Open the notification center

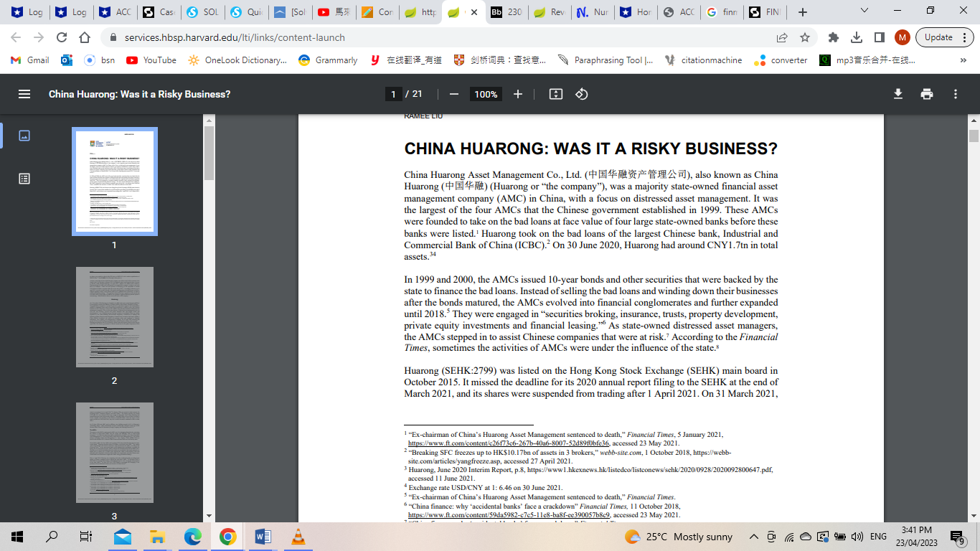click(957, 537)
